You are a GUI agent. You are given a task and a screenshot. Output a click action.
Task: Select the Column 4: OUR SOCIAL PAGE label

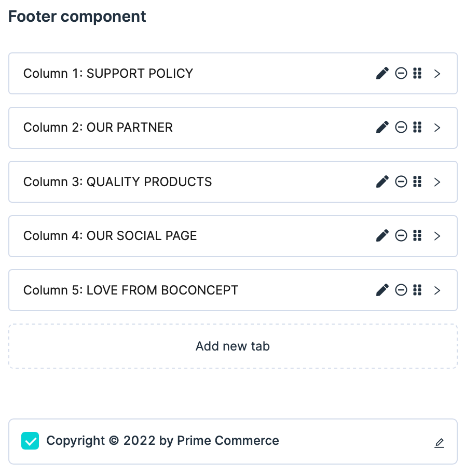click(110, 236)
